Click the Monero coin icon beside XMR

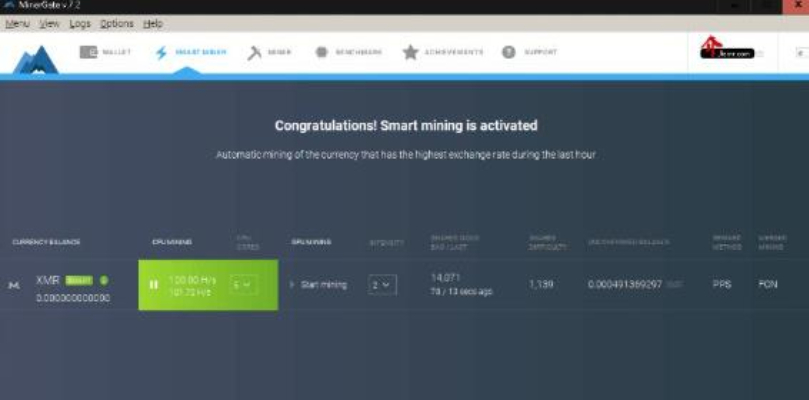(15, 285)
